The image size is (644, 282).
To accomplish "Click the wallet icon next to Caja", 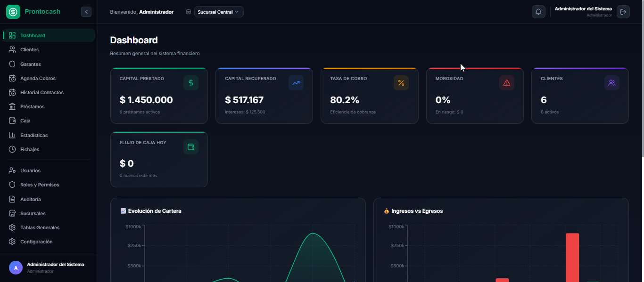I will pos(12,121).
